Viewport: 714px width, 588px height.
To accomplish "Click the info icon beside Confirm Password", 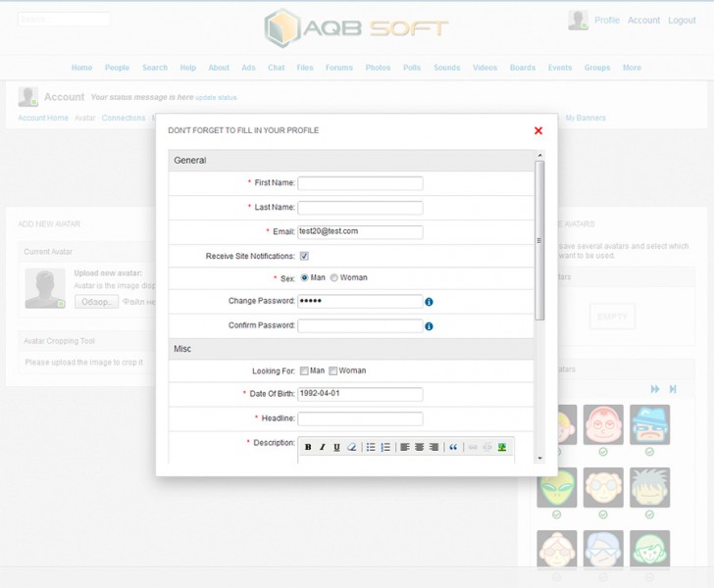I will [429, 326].
